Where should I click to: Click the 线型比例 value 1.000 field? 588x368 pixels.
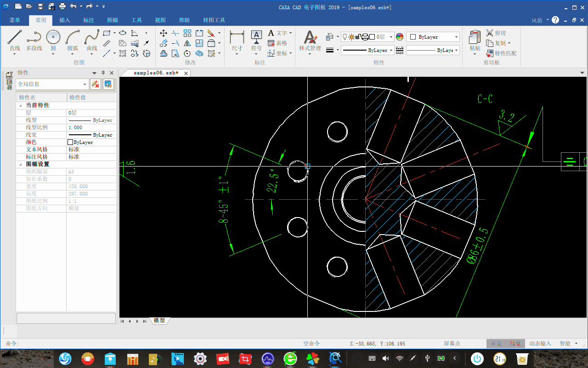[91, 127]
